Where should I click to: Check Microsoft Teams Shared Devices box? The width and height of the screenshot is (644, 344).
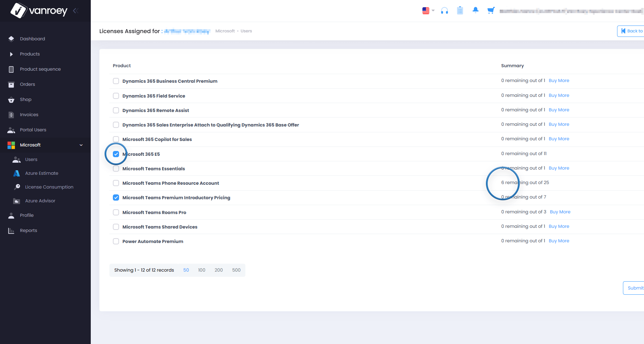pyautogui.click(x=116, y=227)
